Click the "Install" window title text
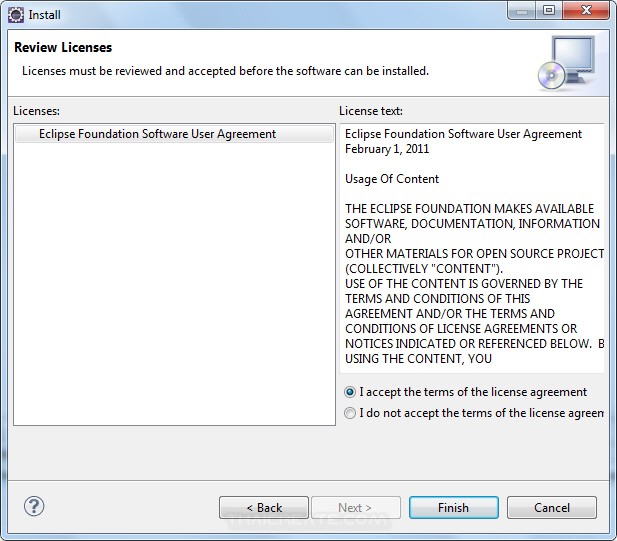The height and width of the screenshot is (541, 617). click(44, 15)
